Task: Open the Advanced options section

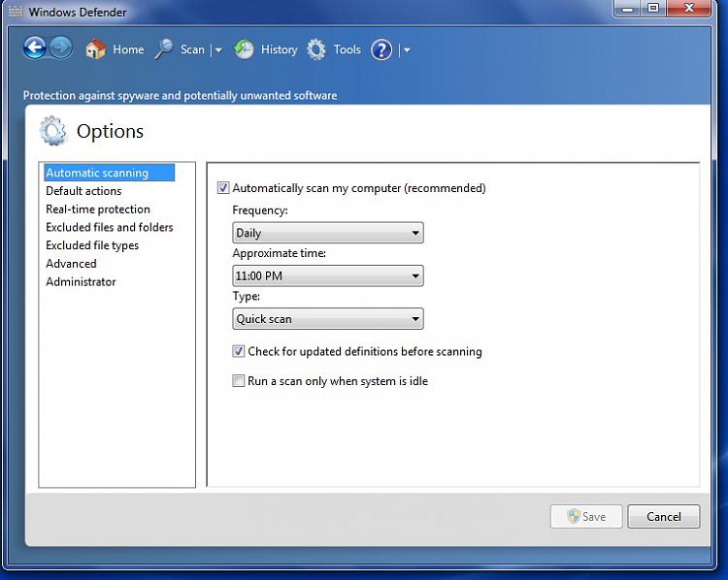Action: 71,264
